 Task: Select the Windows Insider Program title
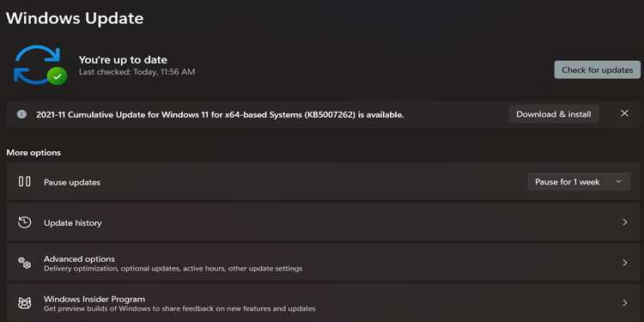(94, 299)
